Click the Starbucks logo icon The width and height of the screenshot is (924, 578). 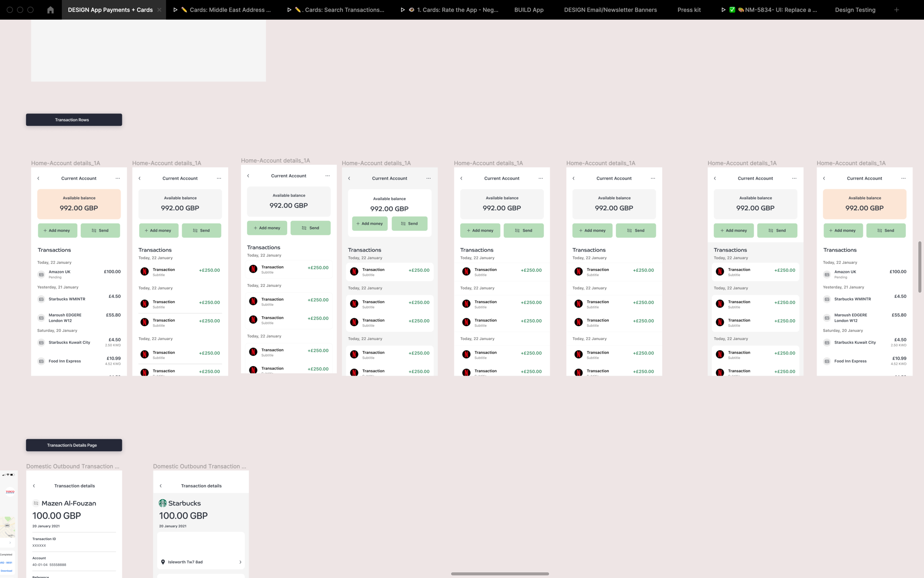click(163, 503)
